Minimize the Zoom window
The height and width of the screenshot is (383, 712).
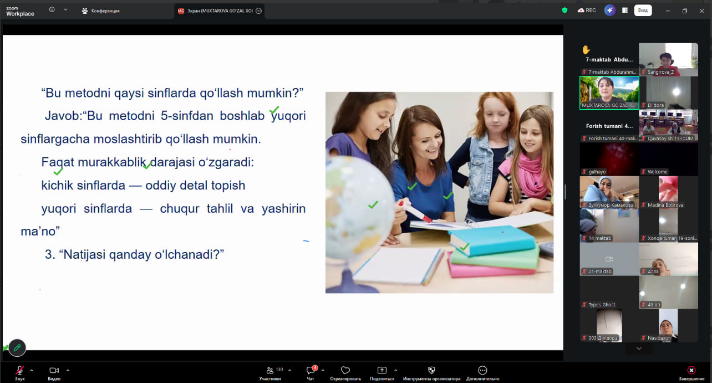point(668,10)
